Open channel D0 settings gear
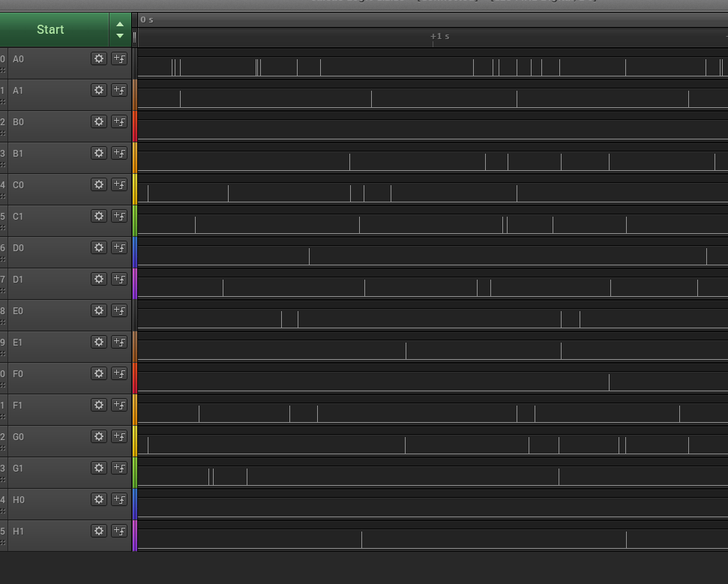The height and width of the screenshot is (584, 728). coord(99,247)
